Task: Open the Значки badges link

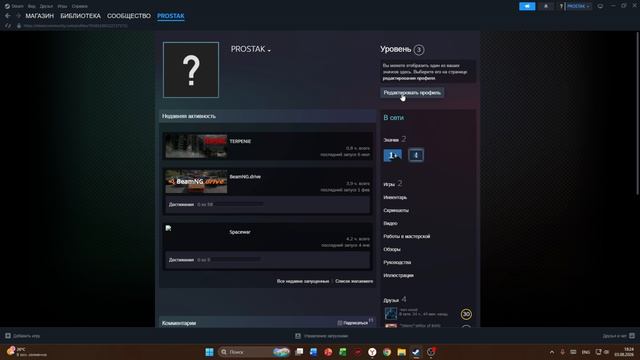Action: [391, 140]
